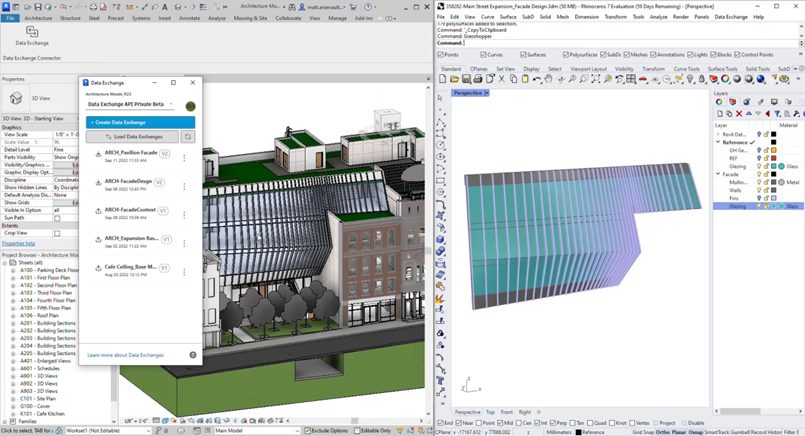
Task: Open the Perspective viewport title dropdown arrow
Action: click(487, 93)
